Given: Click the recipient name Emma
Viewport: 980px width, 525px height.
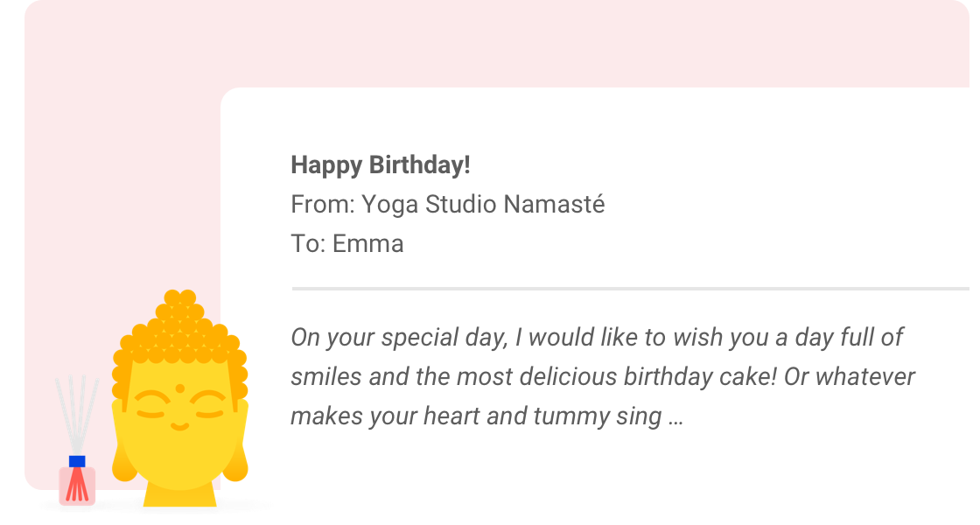Looking at the screenshot, I should click(368, 244).
